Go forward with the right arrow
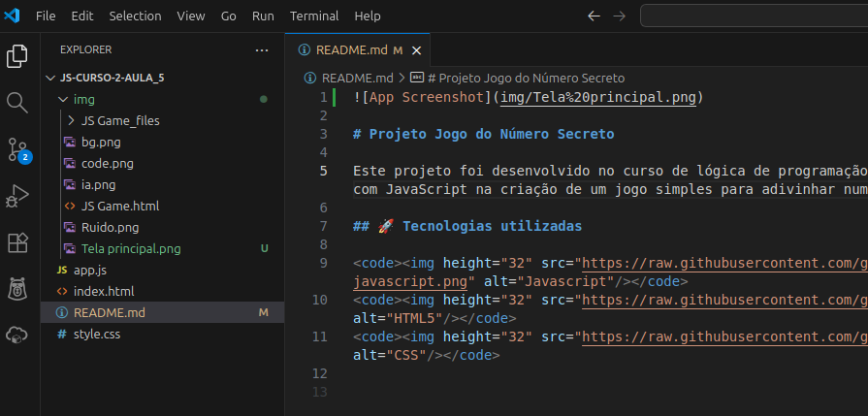Screen dimensions: 868x416 point(619,16)
